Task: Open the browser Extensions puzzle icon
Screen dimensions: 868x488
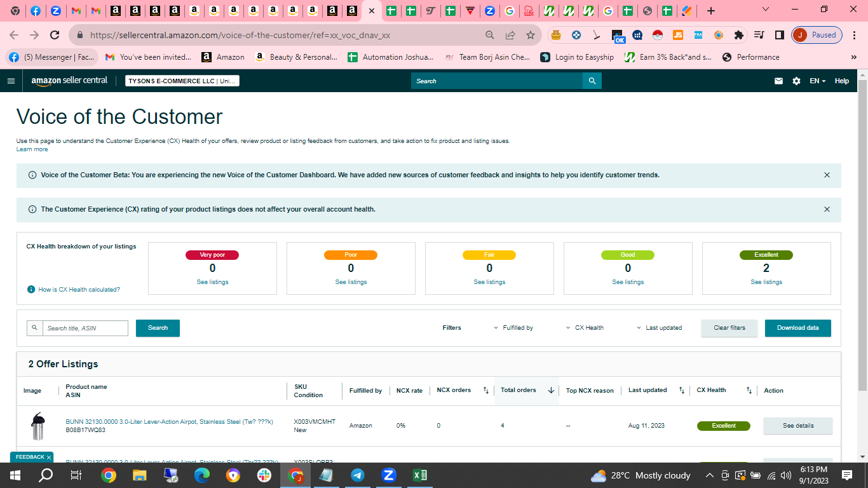Action: (738, 35)
